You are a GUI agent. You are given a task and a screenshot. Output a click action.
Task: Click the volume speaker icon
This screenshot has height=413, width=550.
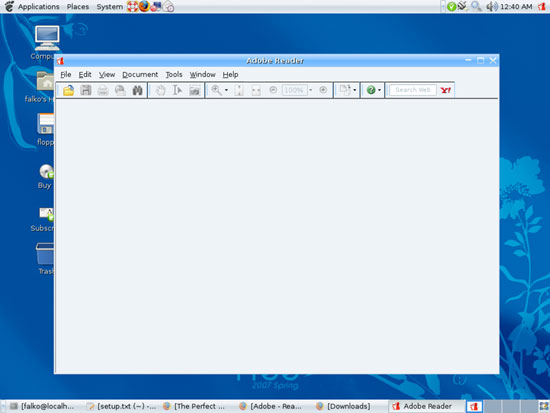pos(492,6)
